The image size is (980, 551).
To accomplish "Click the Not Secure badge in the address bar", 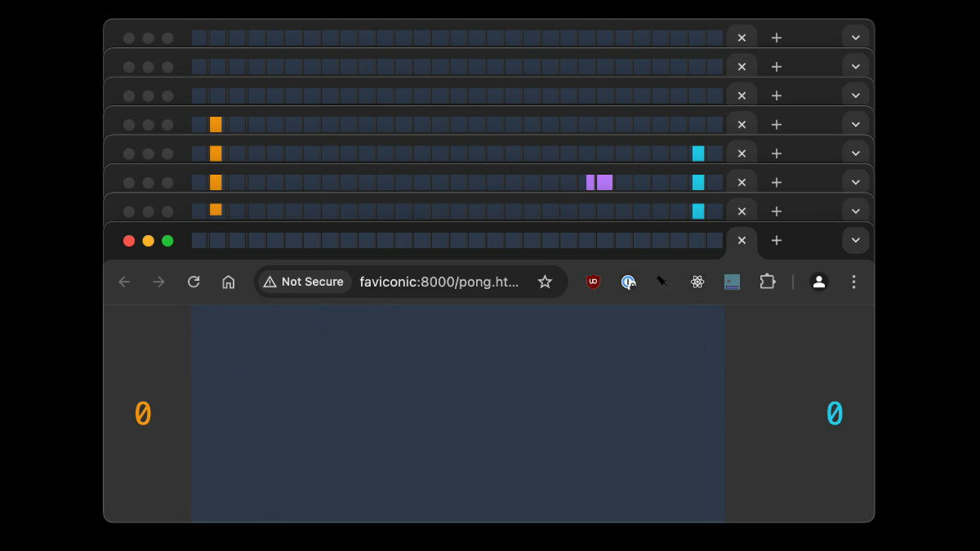I will point(304,282).
